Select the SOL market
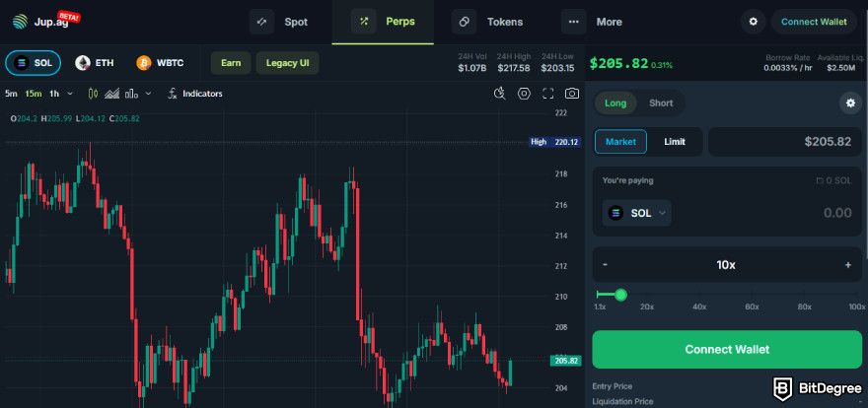 click(34, 63)
